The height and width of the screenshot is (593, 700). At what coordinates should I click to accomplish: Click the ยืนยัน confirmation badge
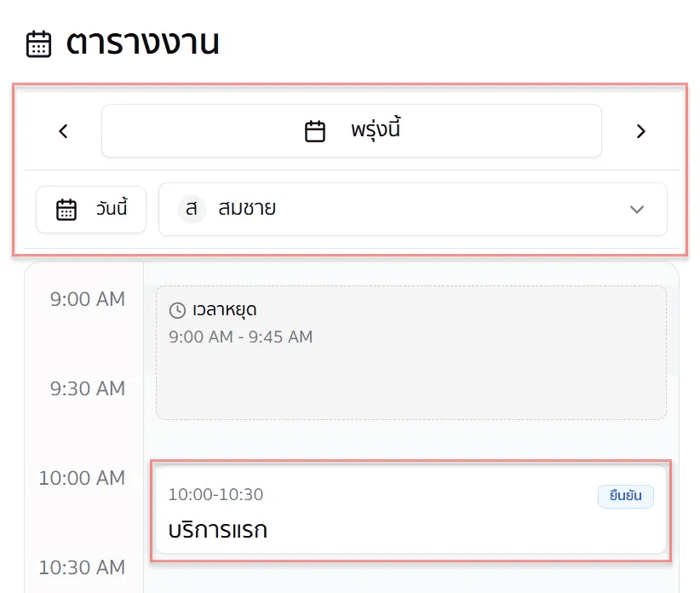coord(625,496)
